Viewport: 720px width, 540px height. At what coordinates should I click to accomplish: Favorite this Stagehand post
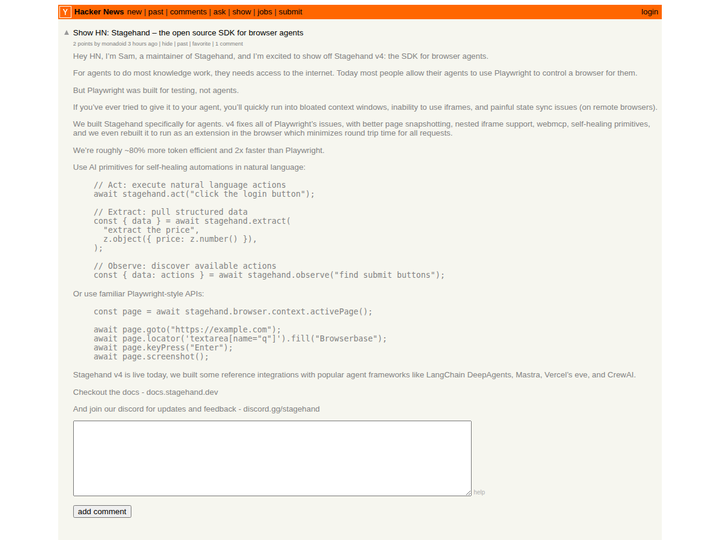pyautogui.click(x=201, y=44)
